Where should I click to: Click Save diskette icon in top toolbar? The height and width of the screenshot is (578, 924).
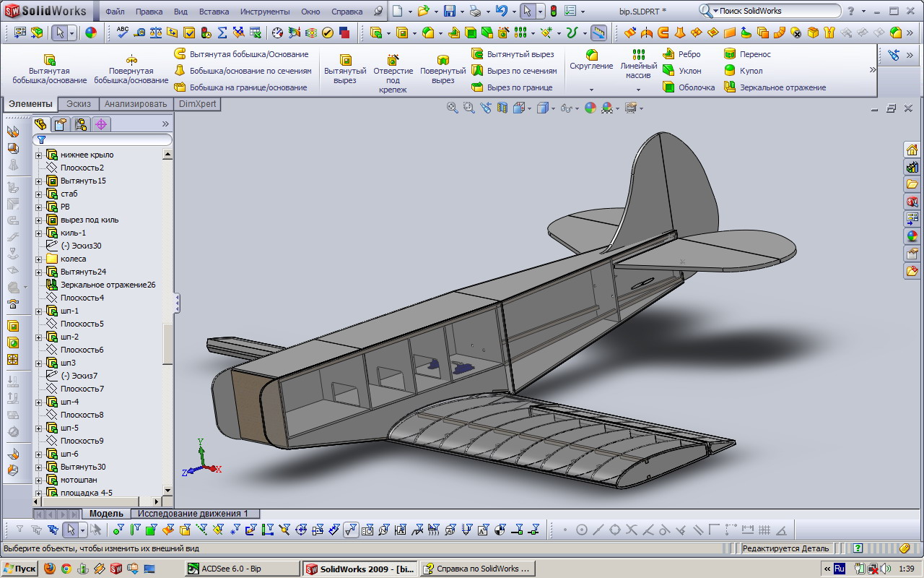tap(449, 11)
